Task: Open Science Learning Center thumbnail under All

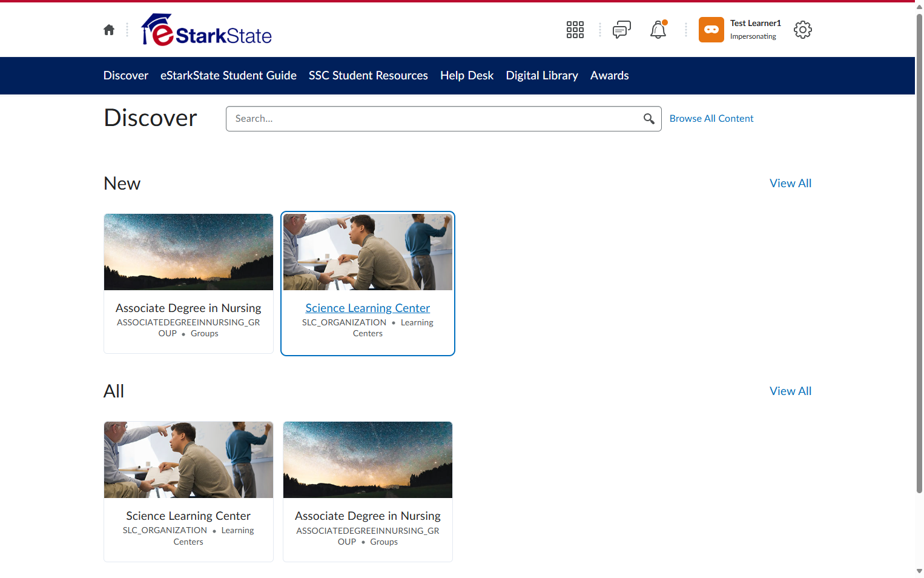Action: point(188,460)
